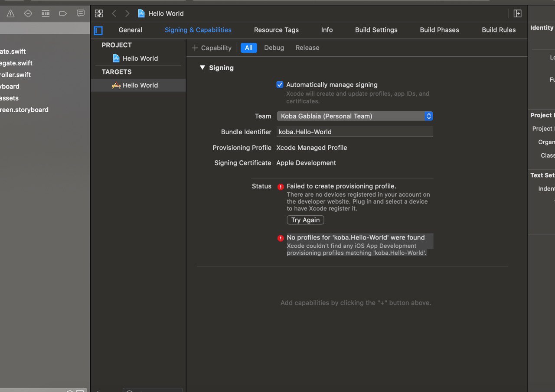This screenshot has height=392, width=555.
Task: Click the + Capability button
Action: (x=212, y=48)
